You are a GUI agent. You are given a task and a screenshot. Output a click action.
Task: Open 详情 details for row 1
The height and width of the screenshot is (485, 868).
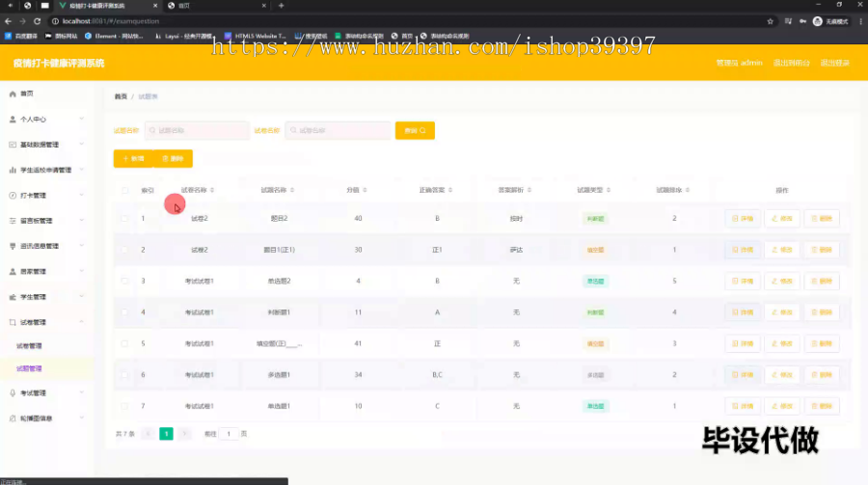point(743,219)
